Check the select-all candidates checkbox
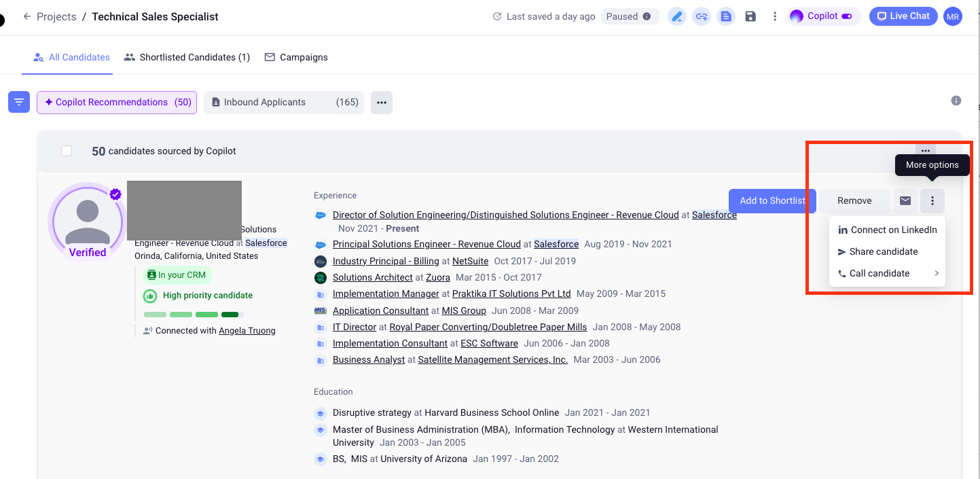This screenshot has width=980, height=479. [67, 151]
